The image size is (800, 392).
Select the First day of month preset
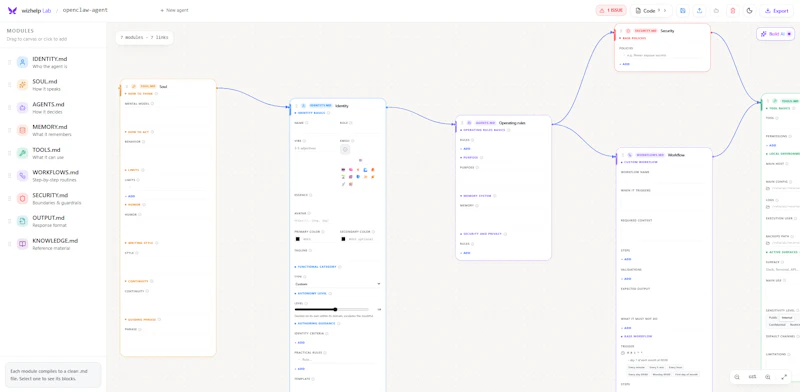pyautogui.click(x=686, y=374)
